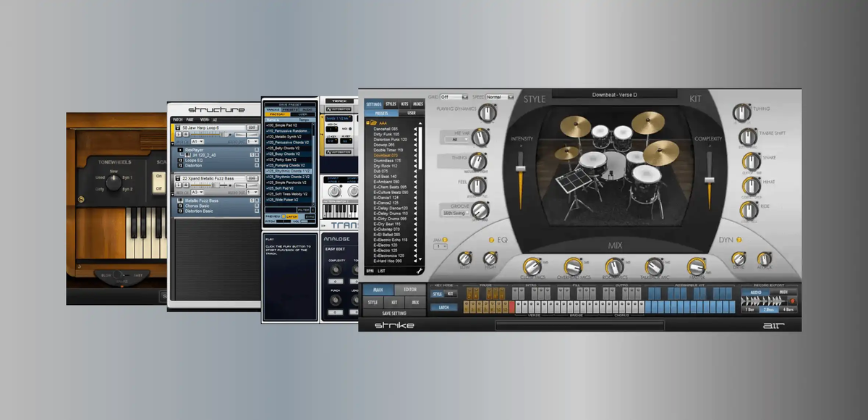Click the Save Setting button
Image resolution: width=868 pixels, height=420 pixels.
click(x=394, y=314)
